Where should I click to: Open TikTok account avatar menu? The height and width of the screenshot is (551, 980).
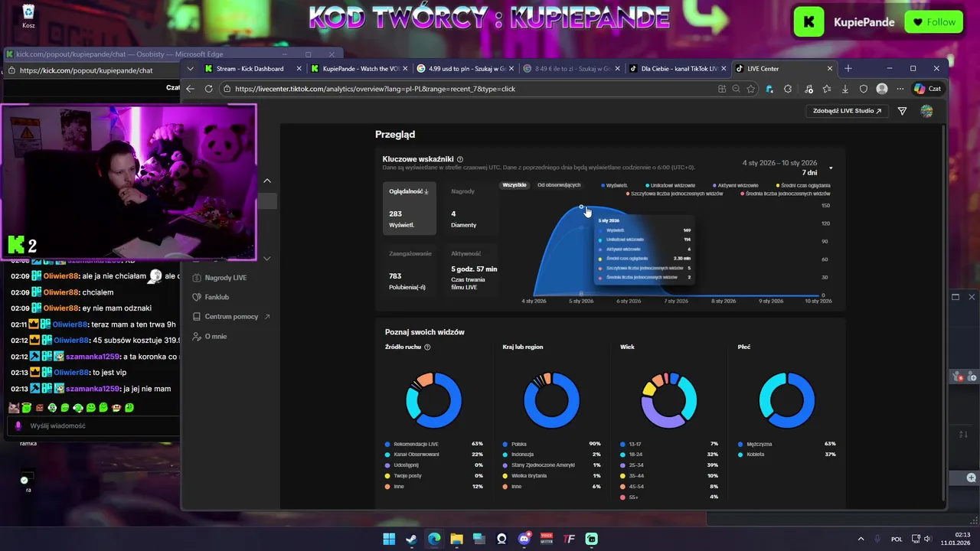[x=926, y=111]
